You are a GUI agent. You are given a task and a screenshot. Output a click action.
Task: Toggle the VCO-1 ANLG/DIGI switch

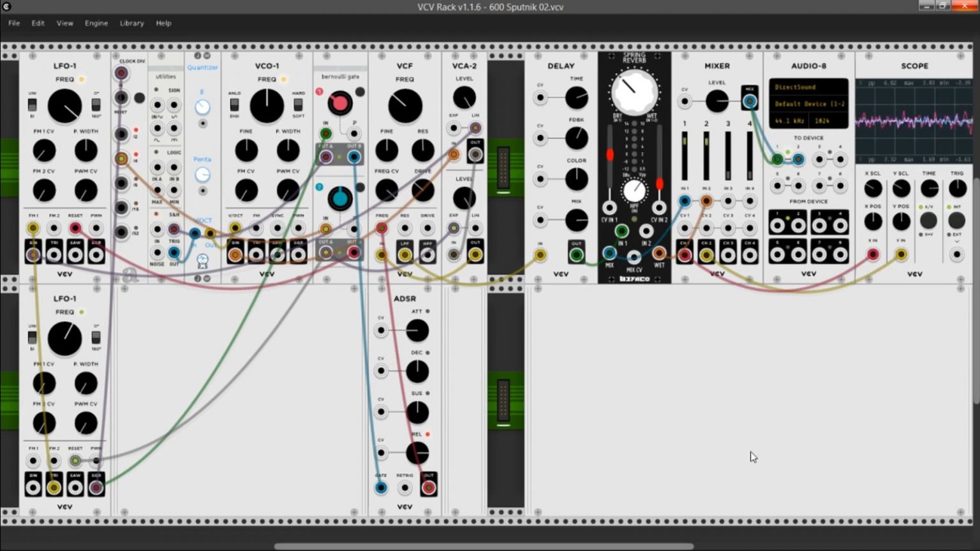(x=234, y=105)
